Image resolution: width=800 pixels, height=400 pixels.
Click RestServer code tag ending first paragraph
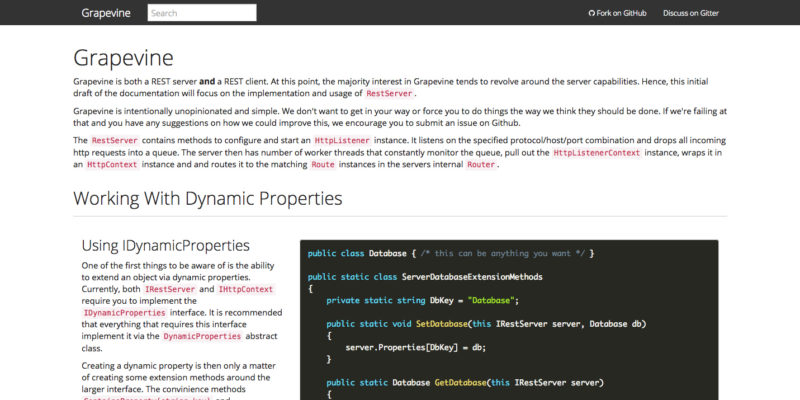pyautogui.click(x=388, y=93)
